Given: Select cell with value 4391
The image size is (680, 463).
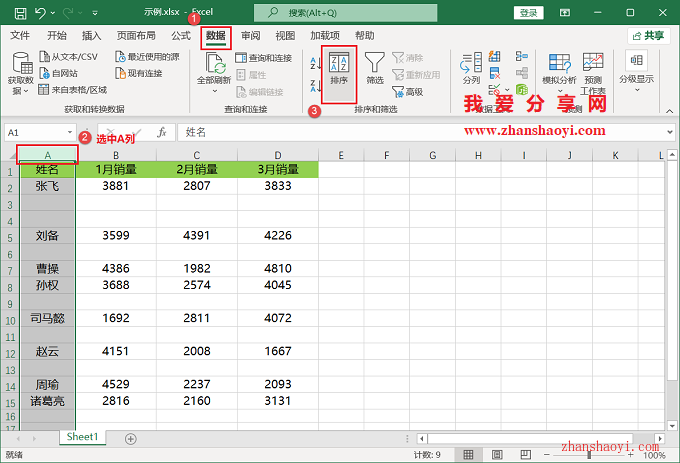Looking at the screenshot, I should [x=197, y=235].
